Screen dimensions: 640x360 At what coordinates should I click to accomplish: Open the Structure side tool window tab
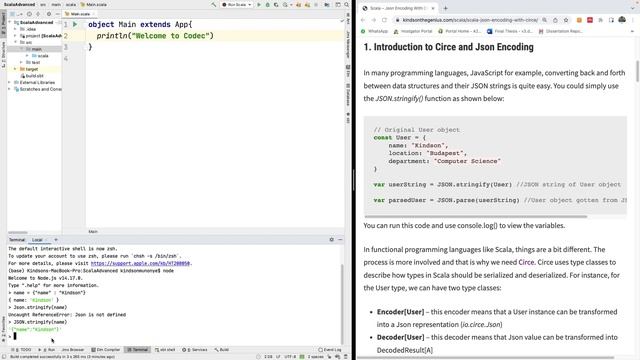(x=3, y=54)
